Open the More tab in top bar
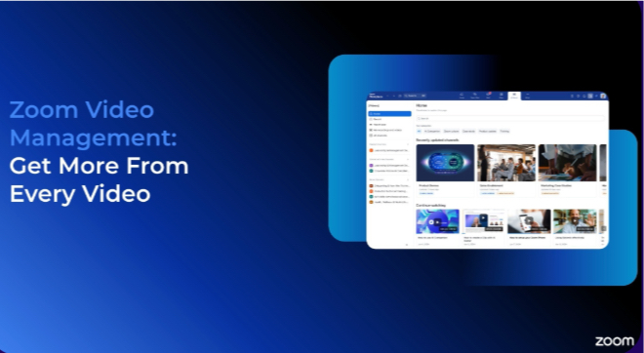Image resolution: width=644 pixels, height=353 pixels. pos(527,96)
